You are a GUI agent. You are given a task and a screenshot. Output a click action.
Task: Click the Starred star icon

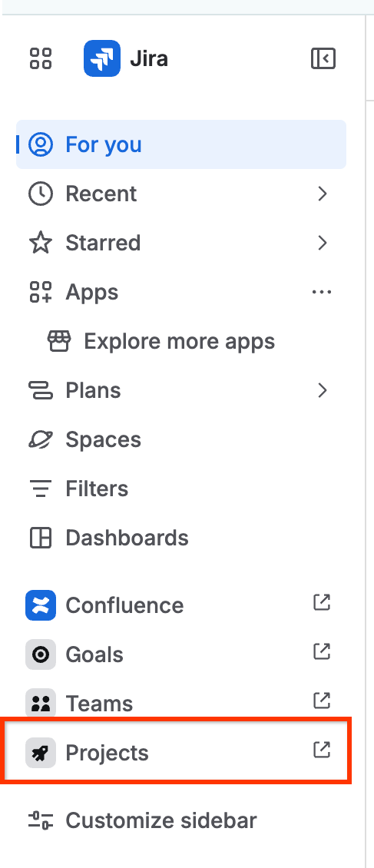coord(41,243)
